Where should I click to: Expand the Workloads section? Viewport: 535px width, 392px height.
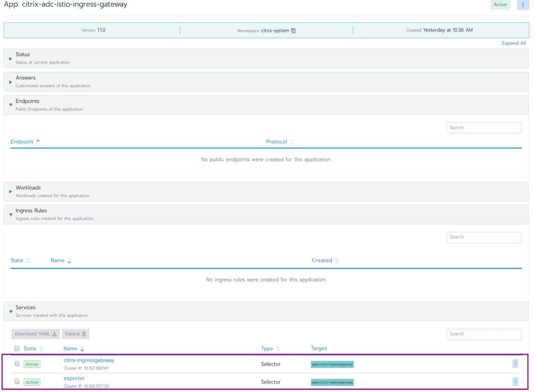coord(11,192)
